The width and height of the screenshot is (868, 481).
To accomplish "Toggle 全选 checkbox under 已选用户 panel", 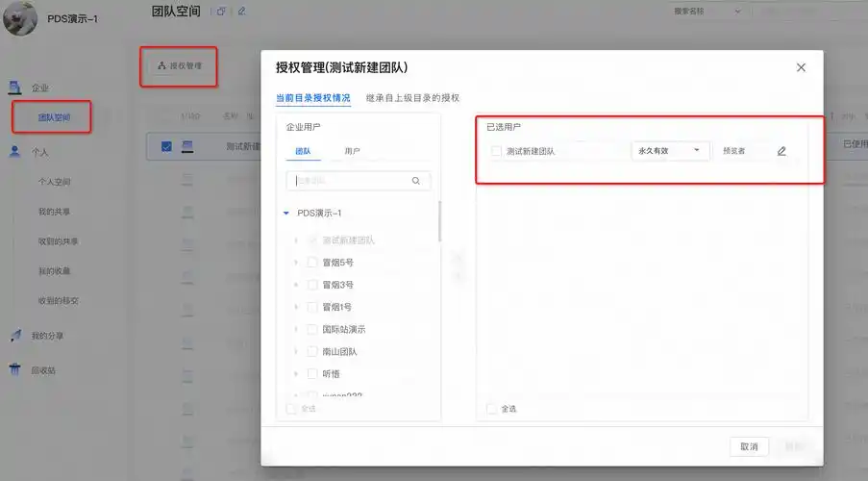I will coord(492,409).
